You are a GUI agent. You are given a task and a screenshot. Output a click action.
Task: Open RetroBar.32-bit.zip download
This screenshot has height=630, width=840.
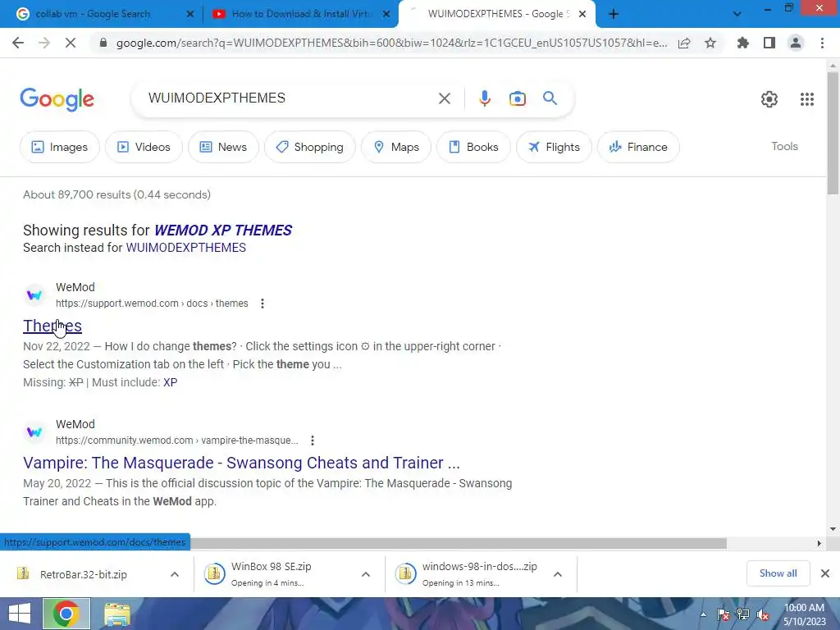coord(84,574)
